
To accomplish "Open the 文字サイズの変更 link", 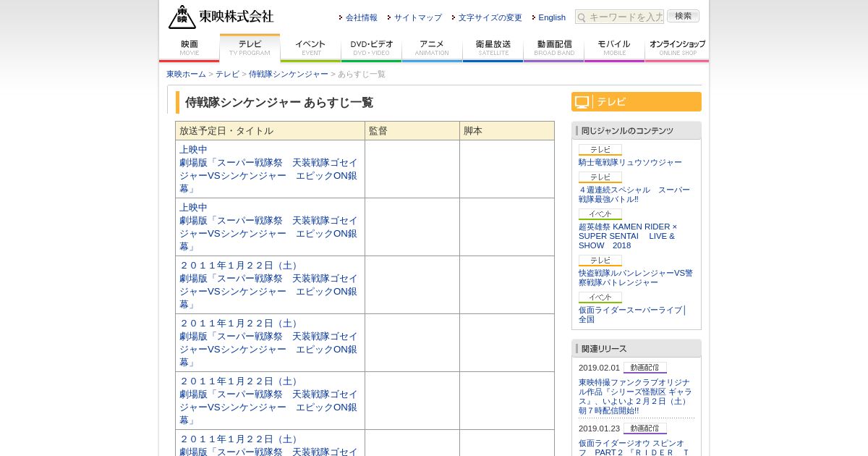I will (x=490, y=17).
